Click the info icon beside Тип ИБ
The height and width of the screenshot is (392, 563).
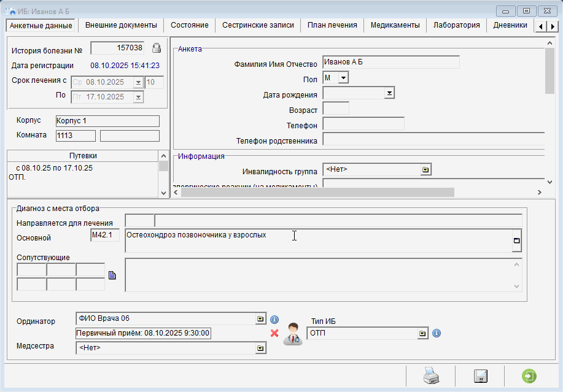437,333
